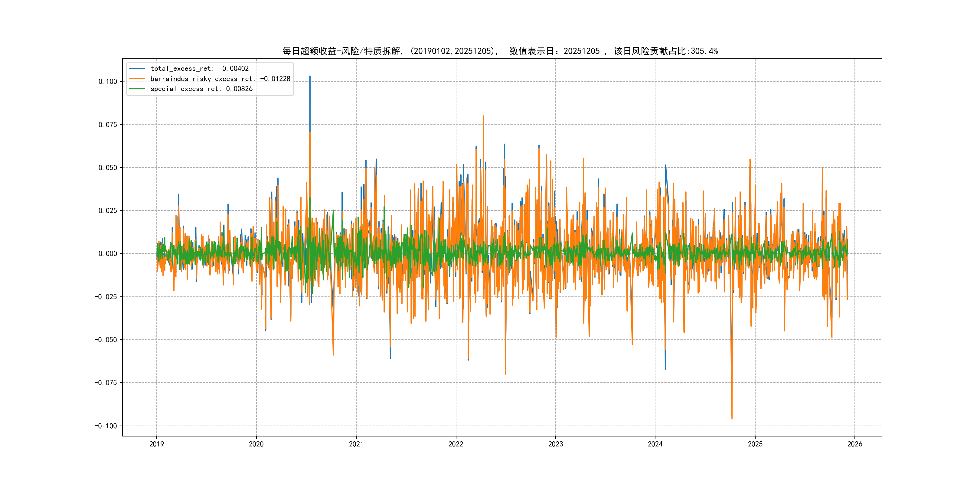Click the 2019 x-axis tick label

156,444
